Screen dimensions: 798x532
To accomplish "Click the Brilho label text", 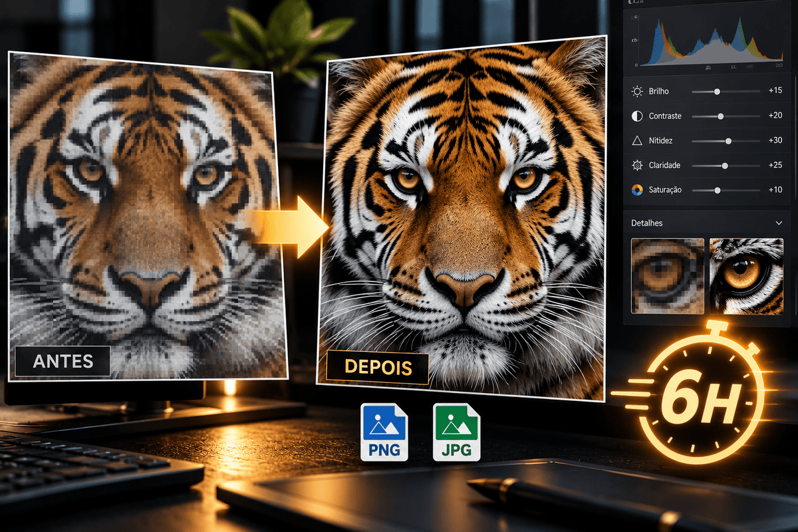I will (660, 92).
